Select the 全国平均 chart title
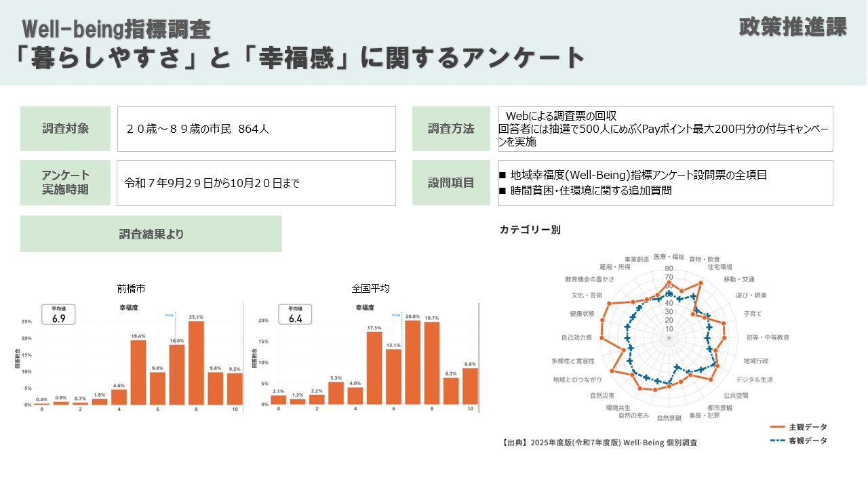This screenshot has width=868, height=488. [371, 289]
